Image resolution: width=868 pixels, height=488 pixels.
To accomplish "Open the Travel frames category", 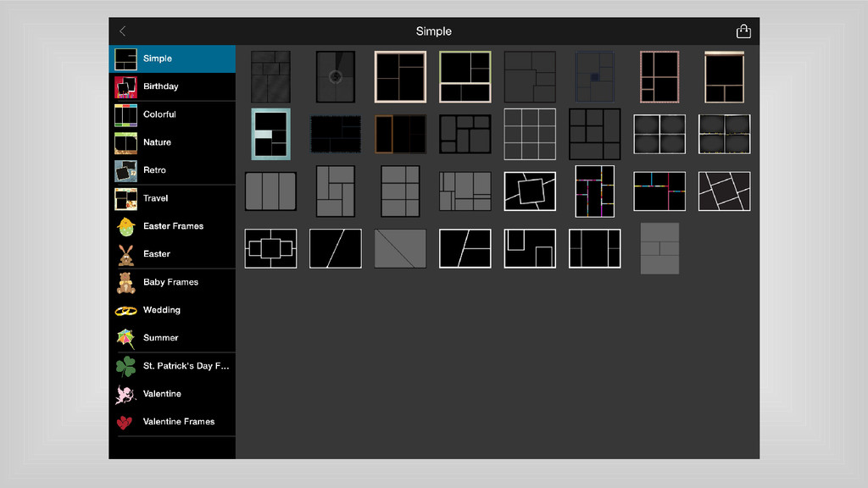I will [172, 198].
